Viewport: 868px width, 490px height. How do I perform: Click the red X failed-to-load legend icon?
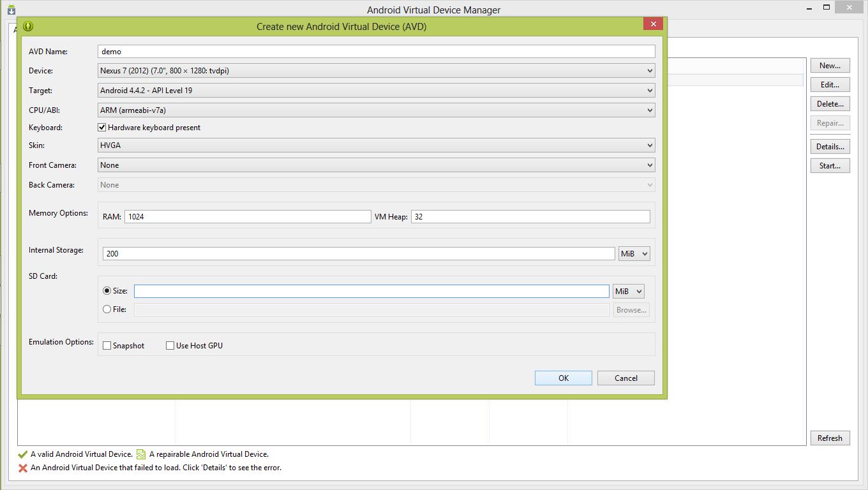click(23, 468)
